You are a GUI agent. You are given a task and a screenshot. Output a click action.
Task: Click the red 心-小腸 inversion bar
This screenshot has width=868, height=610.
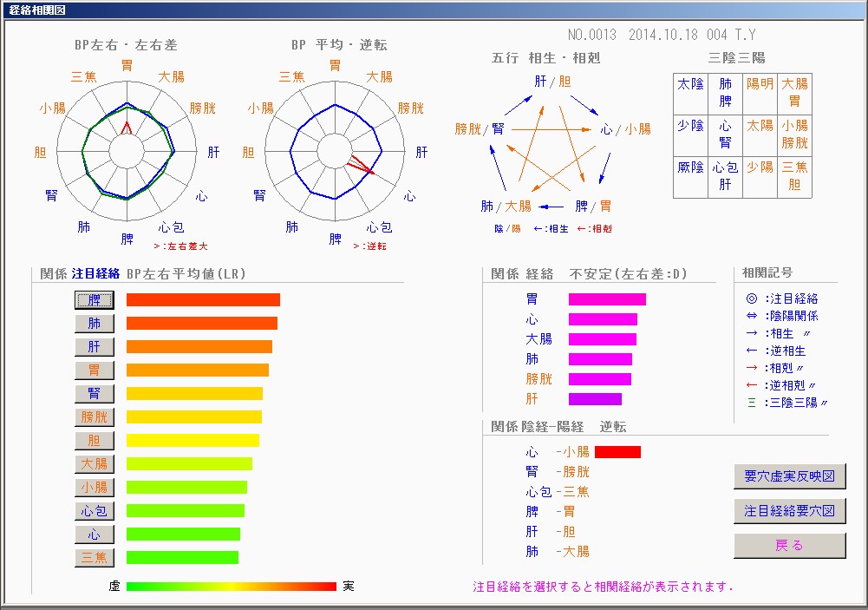click(x=617, y=452)
